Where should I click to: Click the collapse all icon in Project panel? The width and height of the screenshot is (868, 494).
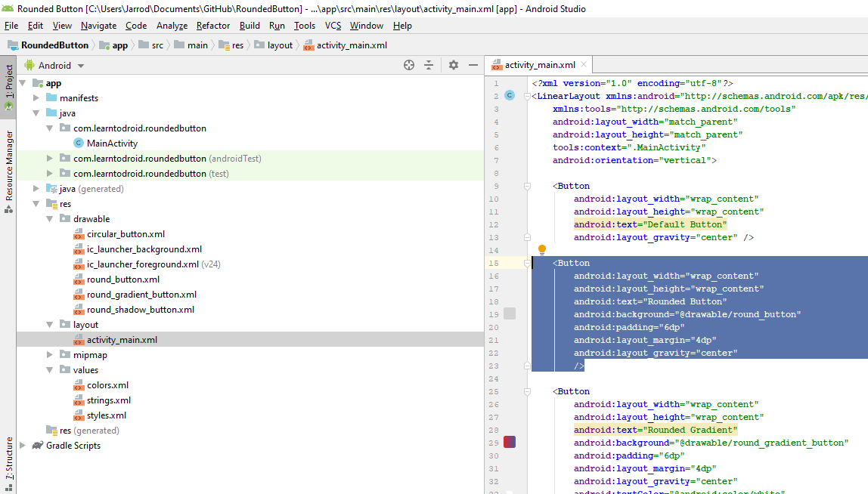pyautogui.click(x=429, y=65)
